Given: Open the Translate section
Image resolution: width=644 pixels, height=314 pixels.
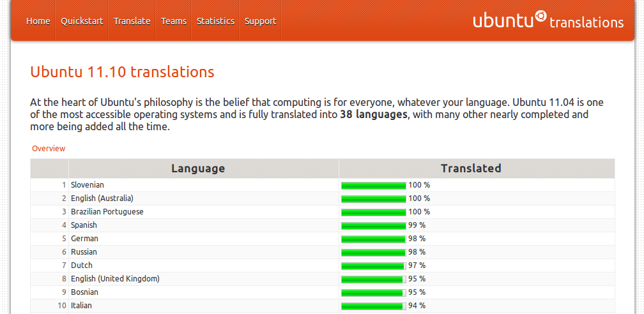Looking at the screenshot, I should click(x=132, y=21).
